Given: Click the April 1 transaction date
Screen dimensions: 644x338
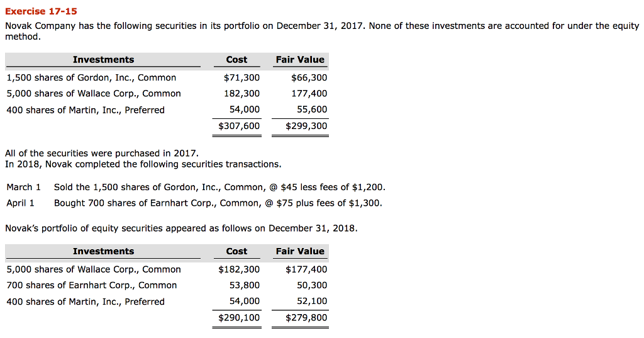Looking at the screenshot, I should pyautogui.click(x=21, y=203).
